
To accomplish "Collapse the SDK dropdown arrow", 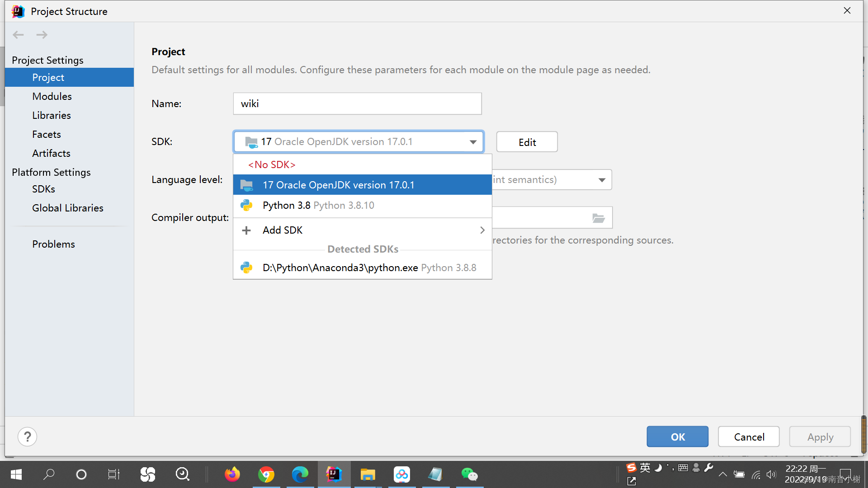I will click(473, 142).
